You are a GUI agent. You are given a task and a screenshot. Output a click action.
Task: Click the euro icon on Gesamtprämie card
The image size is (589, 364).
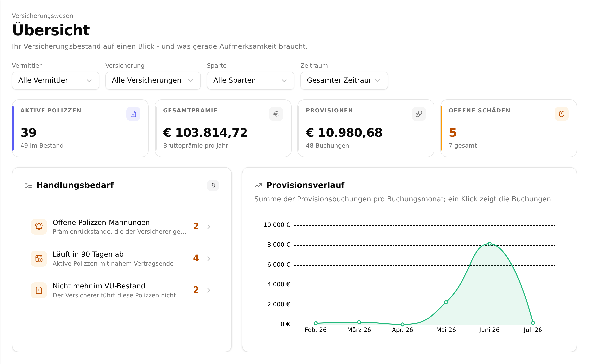point(276,114)
